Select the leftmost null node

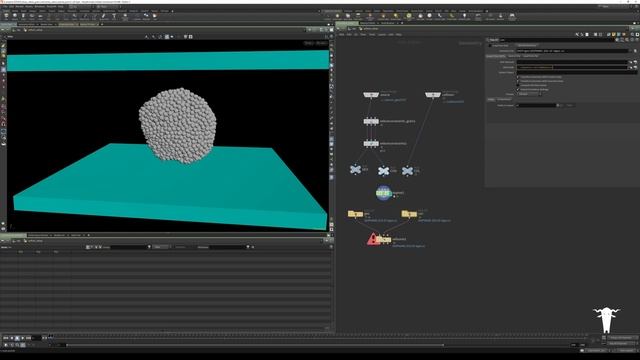(356, 169)
